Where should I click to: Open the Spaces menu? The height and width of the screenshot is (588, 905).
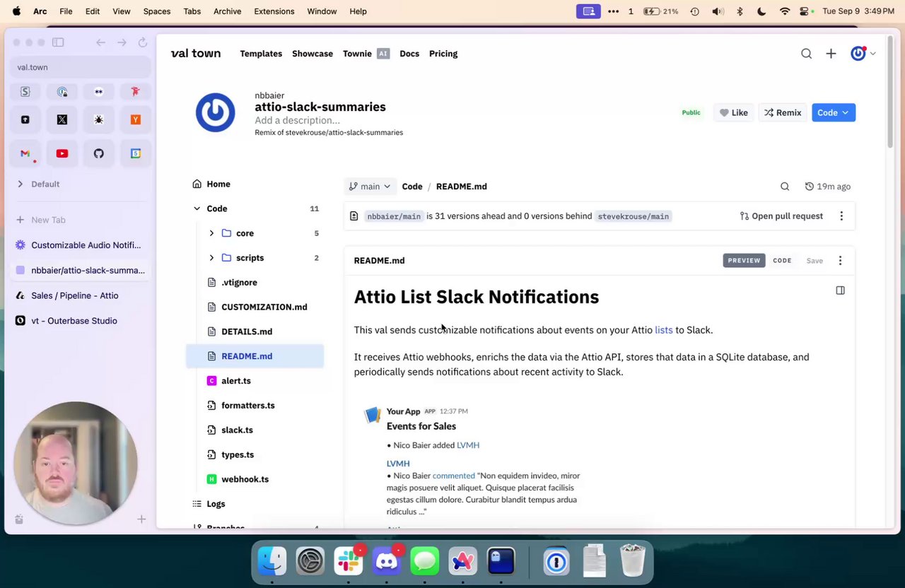157,11
